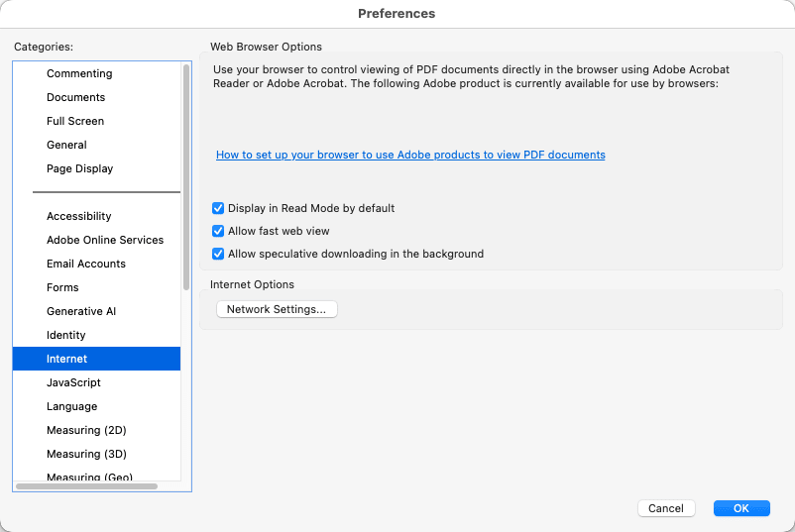The image size is (795, 532).
Task: Select Measuring (Geo) category
Action: [x=96, y=476]
